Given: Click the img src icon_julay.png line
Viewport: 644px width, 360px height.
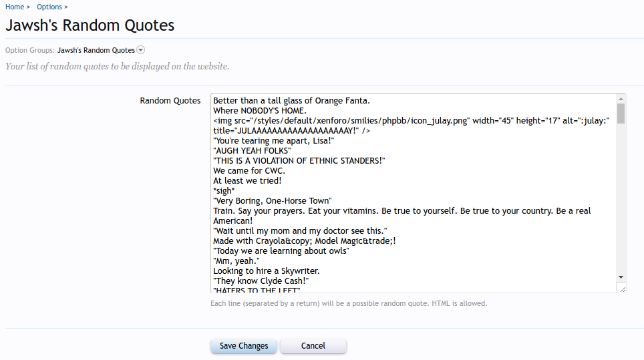Looking at the screenshot, I should click(411, 126).
